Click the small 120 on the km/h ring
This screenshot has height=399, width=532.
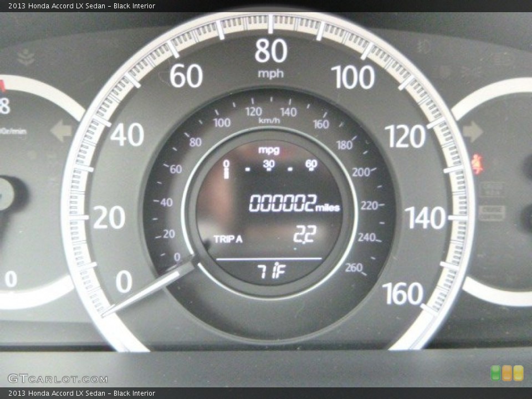[x=253, y=111]
